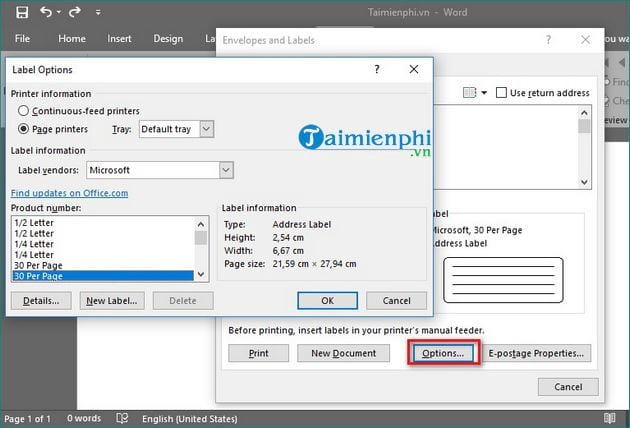
Task: Close the Label Options dialog
Action: pos(414,69)
